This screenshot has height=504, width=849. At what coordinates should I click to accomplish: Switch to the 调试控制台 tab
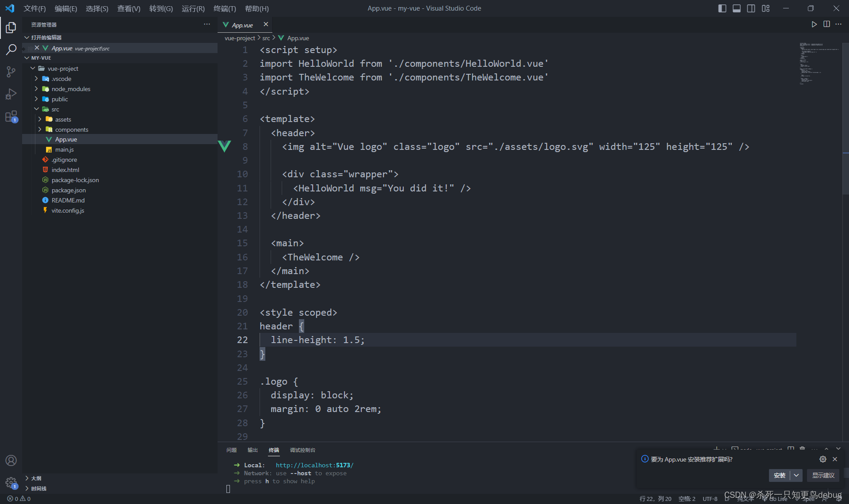(302, 450)
